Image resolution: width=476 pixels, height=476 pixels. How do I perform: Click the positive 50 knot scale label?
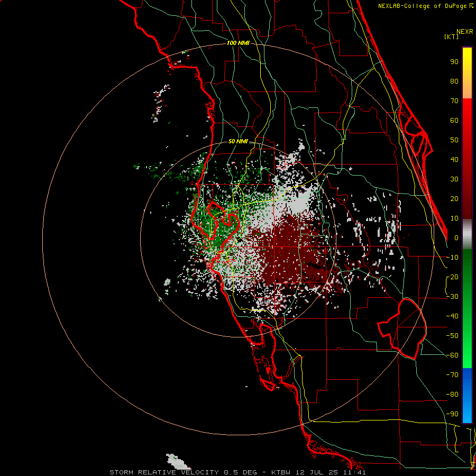454,140
